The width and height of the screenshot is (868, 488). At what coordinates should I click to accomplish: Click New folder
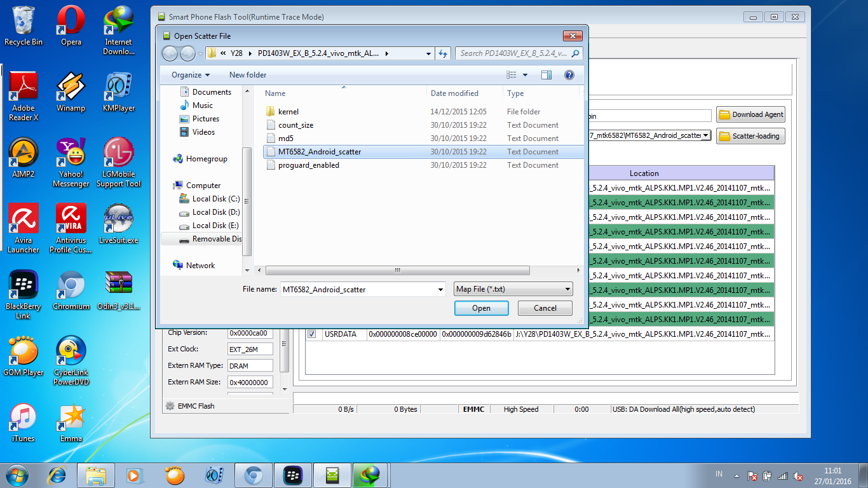click(x=247, y=74)
